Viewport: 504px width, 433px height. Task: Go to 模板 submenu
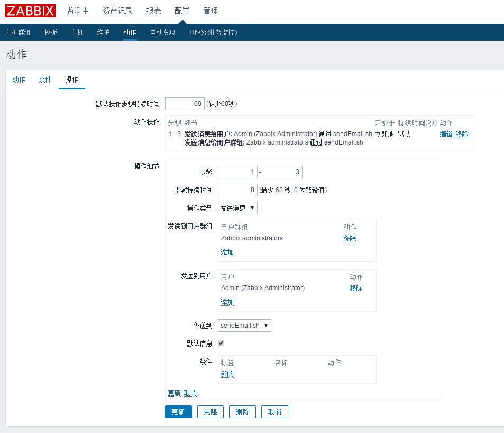pos(50,32)
